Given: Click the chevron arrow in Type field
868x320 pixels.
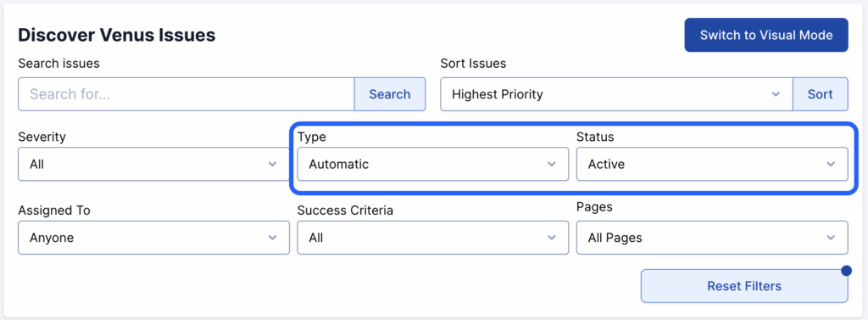Looking at the screenshot, I should click(551, 164).
